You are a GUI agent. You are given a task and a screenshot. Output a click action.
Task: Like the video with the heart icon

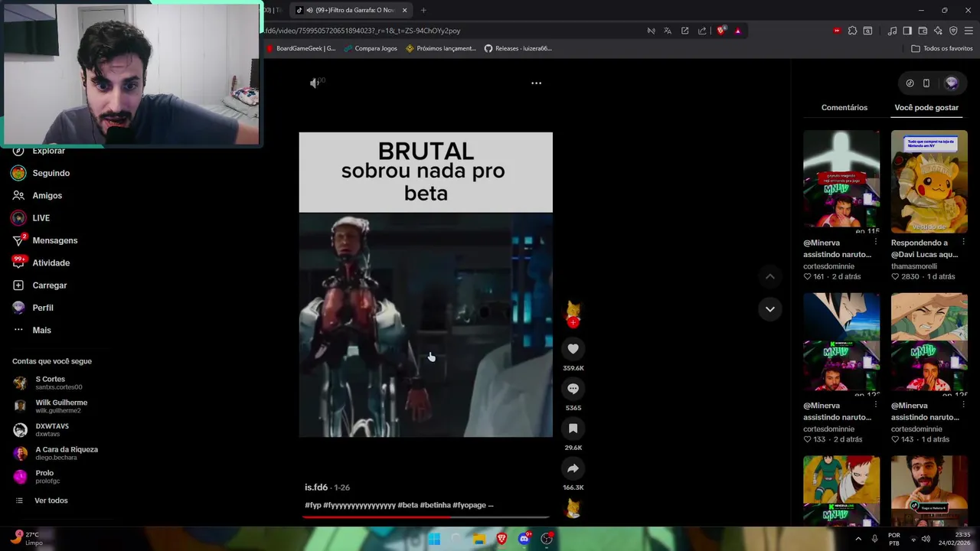(x=573, y=349)
